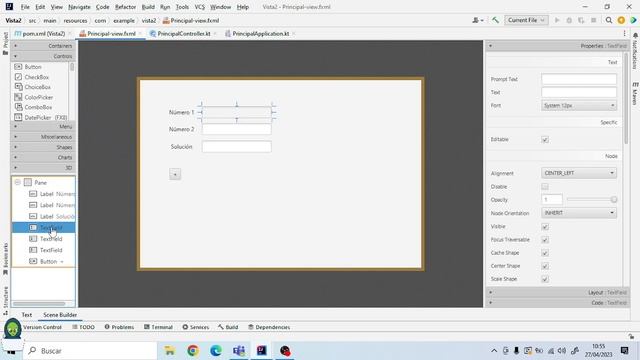Open the Structure sidebar tool window
Image resolution: width=640 pixels, height=360 pixels.
point(5,300)
